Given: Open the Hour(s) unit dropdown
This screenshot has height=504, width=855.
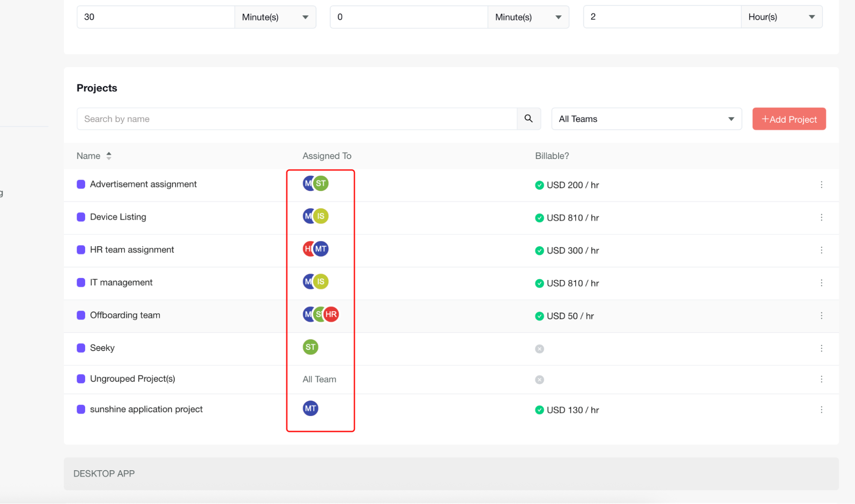Looking at the screenshot, I should pyautogui.click(x=781, y=17).
